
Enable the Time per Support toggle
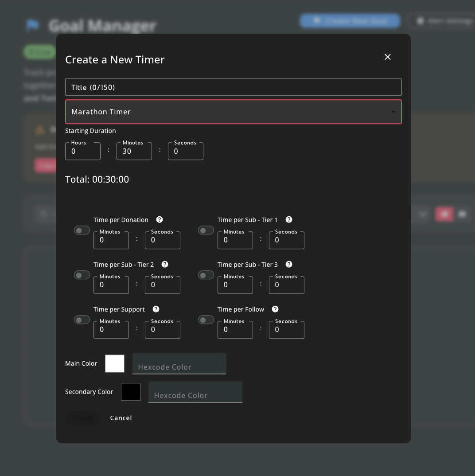[x=82, y=320]
